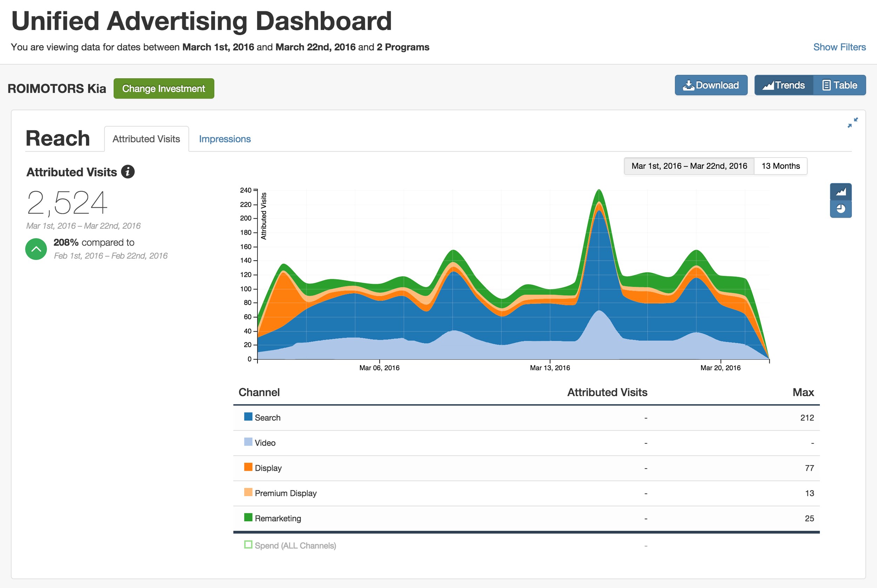Screen dimensions: 877x588
Task: Open the Impressions tab
Action: click(x=225, y=139)
